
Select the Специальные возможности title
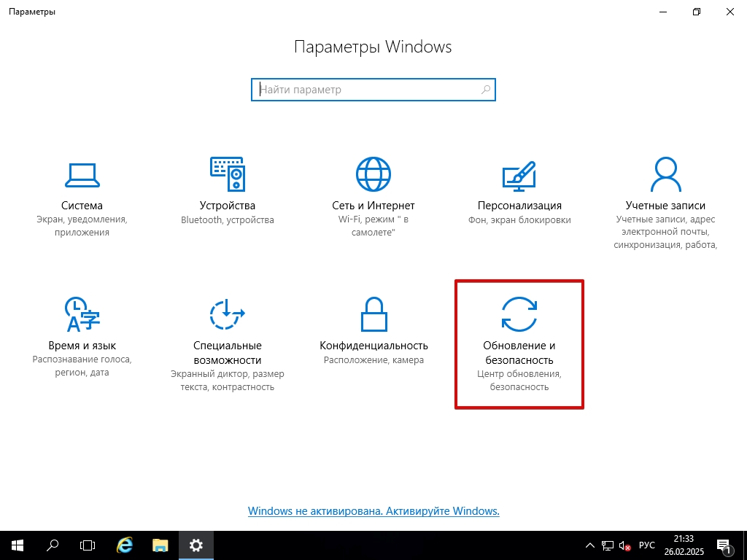pos(228,352)
